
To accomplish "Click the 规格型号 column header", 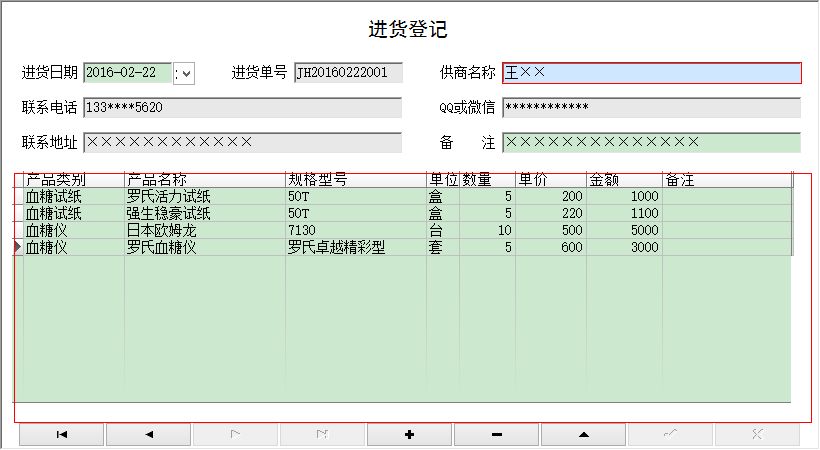I will pyautogui.click(x=356, y=180).
